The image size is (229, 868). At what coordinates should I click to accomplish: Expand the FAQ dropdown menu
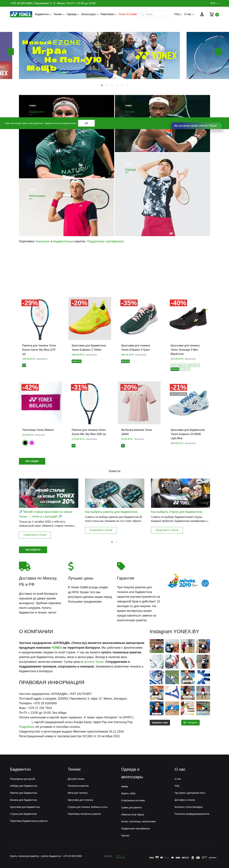coord(178,14)
